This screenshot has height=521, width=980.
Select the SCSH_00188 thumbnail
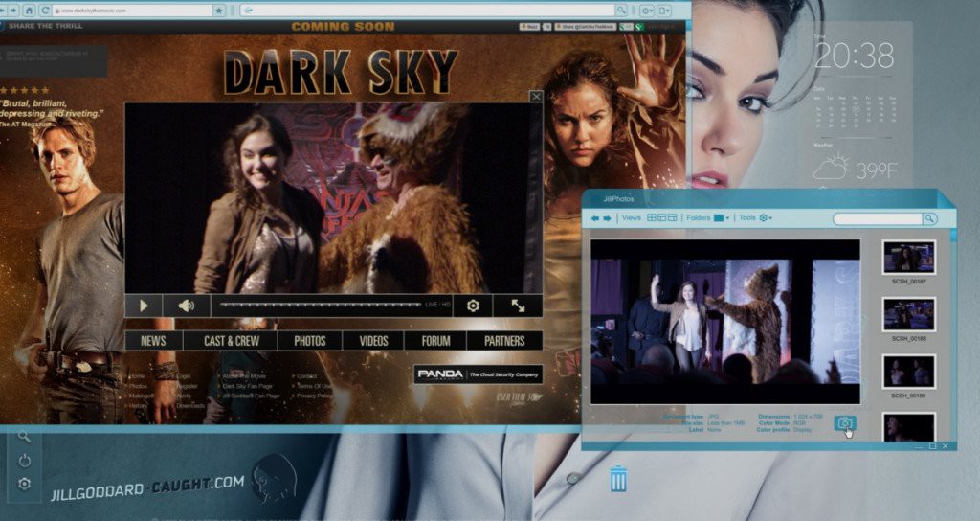(908, 314)
